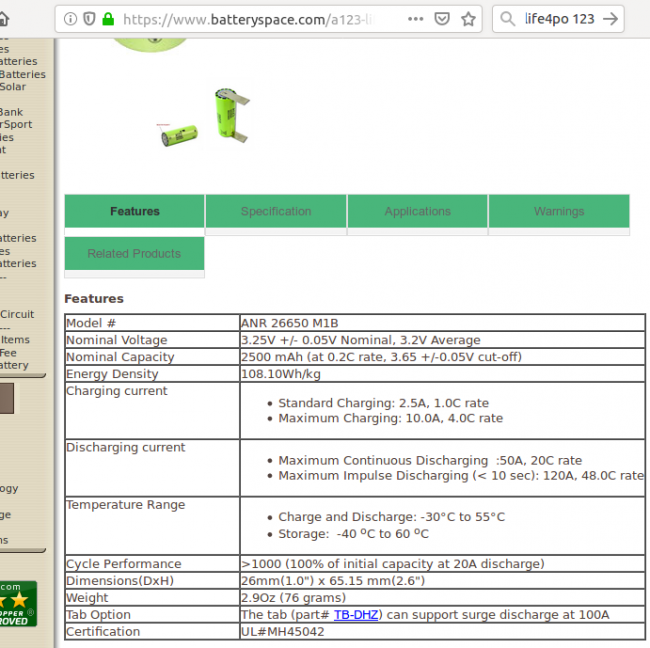This screenshot has height=648, width=650.
Task: Open the Applications tab
Action: pyautogui.click(x=417, y=211)
